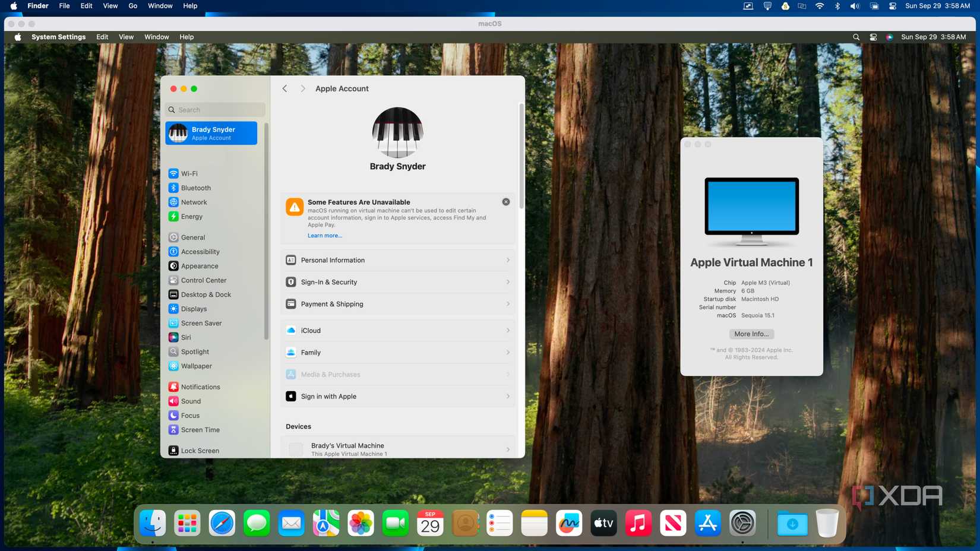Open Music app in the Dock
The height and width of the screenshot is (551, 980).
click(x=638, y=523)
